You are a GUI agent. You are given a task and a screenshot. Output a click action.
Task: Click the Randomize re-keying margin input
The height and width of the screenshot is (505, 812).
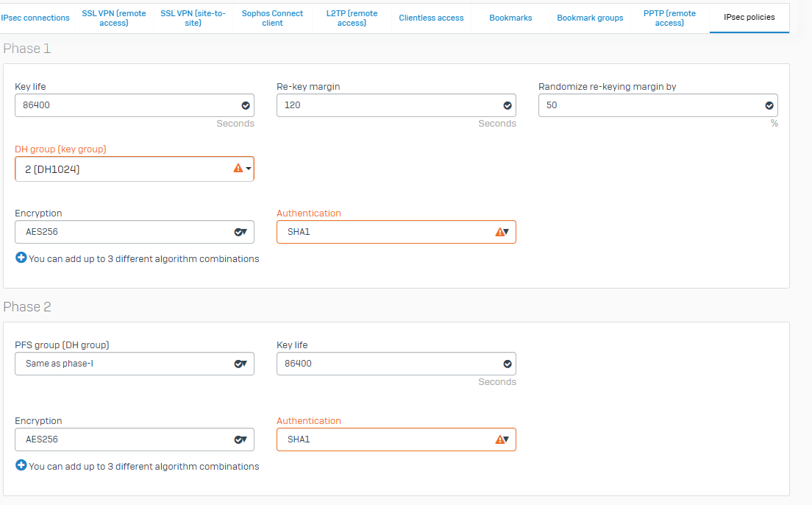click(649, 105)
